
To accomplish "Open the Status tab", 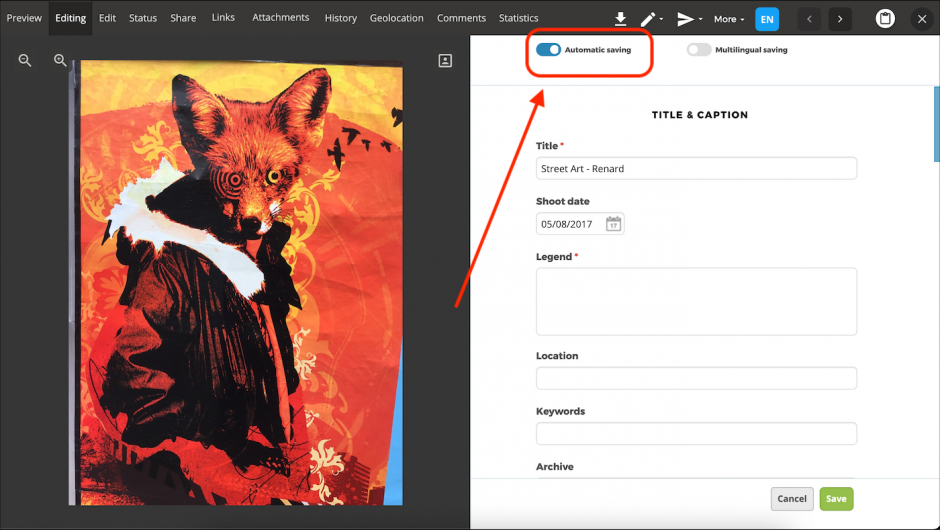I will (x=143, y=18).
